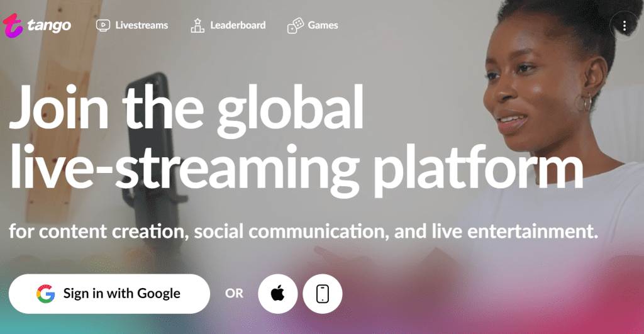Open the Games menu item
644x334 pixels.
[313, 25]
